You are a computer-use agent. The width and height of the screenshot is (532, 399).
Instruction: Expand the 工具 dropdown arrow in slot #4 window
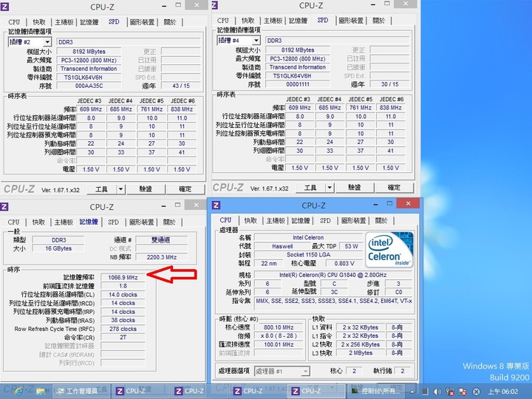coord(330,188)
